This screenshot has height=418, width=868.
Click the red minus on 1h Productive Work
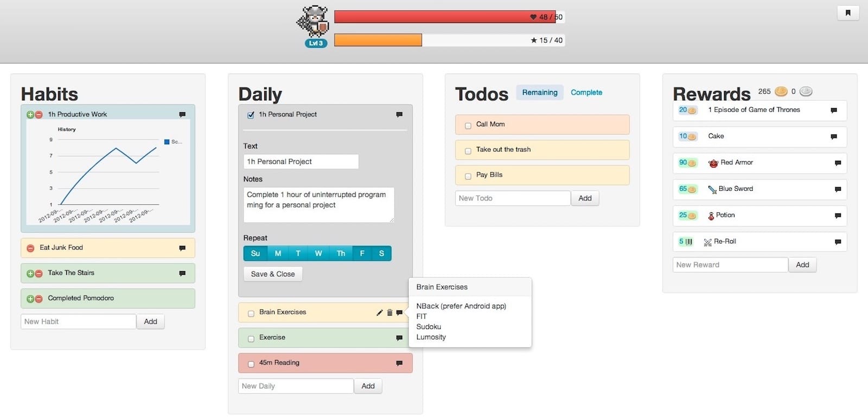pos(39,115)
